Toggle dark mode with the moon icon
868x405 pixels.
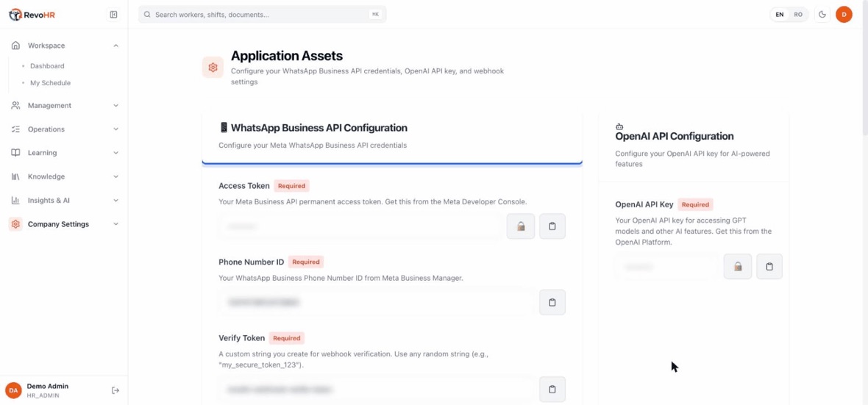[822, 15]
